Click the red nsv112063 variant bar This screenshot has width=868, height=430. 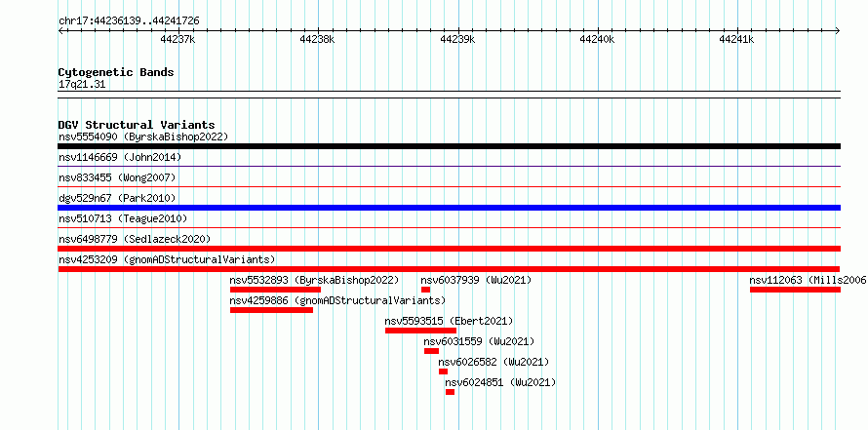pos(795,290)
